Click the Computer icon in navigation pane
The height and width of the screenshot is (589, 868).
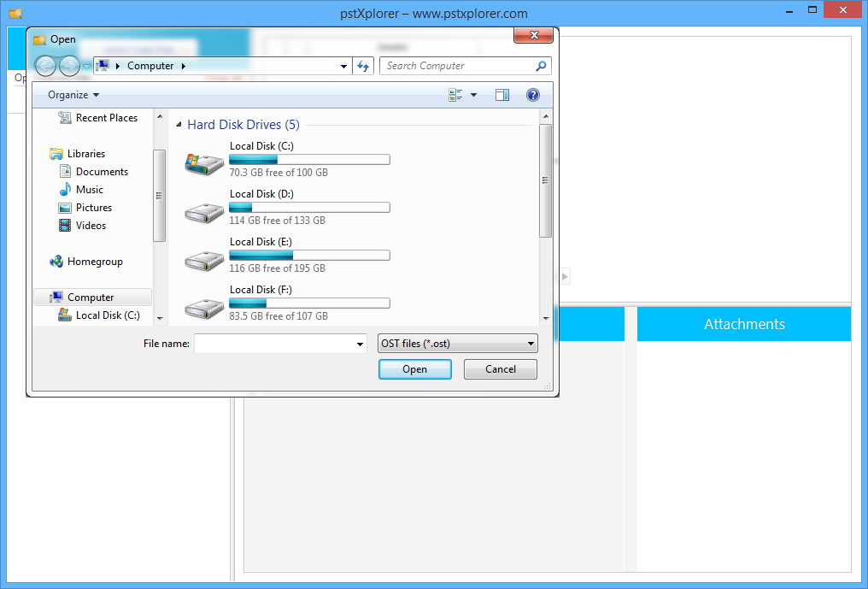[56, 297]
